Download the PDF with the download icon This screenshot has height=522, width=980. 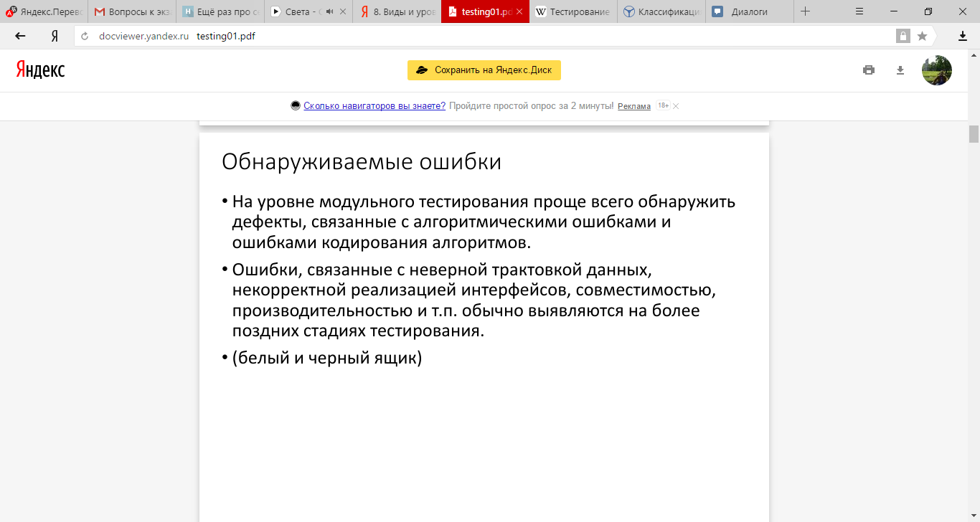pos(900,70)
